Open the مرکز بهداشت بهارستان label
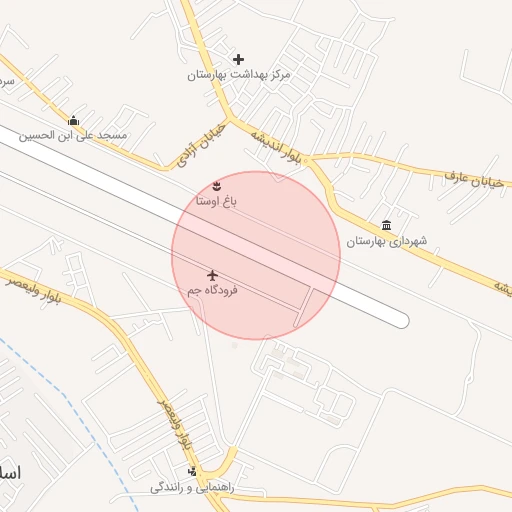The width and height of the screenshot is (512, 512). pos(239,75)
